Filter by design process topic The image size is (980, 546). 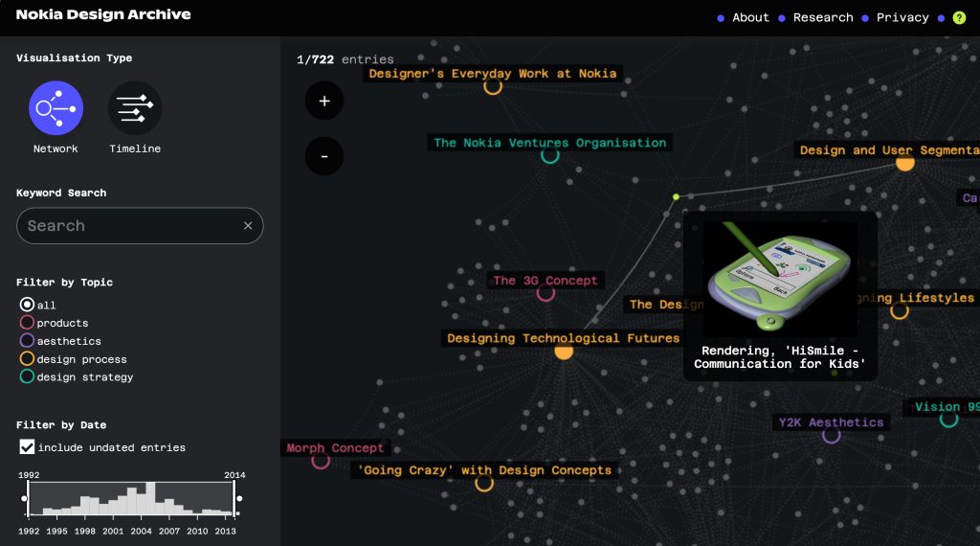click(x=27, y=359)
